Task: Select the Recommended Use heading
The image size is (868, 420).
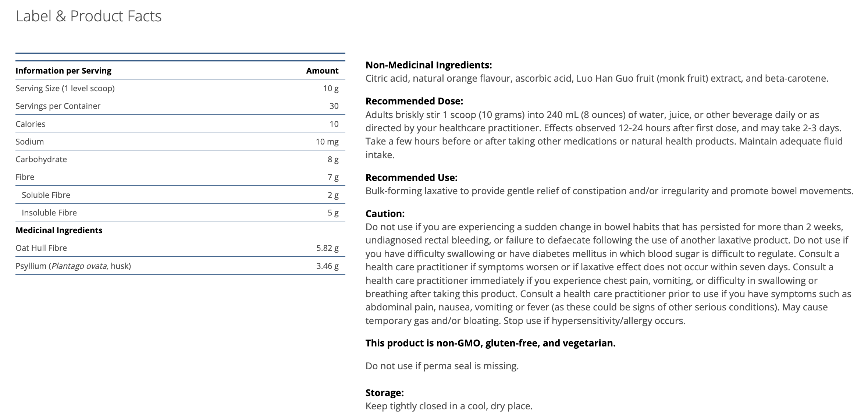Action: 411,178
